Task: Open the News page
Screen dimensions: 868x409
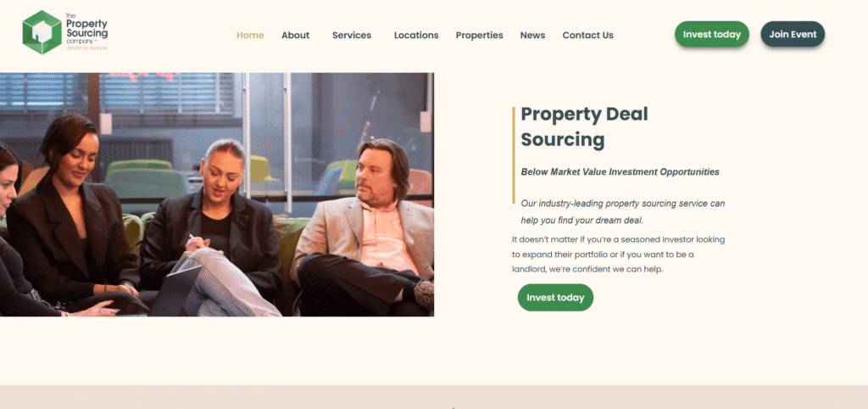Action: coord(532,36)
